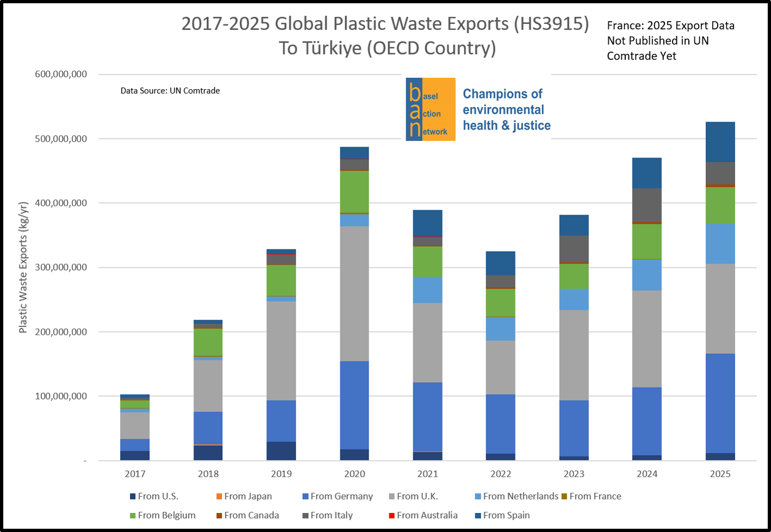Click the 400,000,000 y-axis label

click(61, 203)
